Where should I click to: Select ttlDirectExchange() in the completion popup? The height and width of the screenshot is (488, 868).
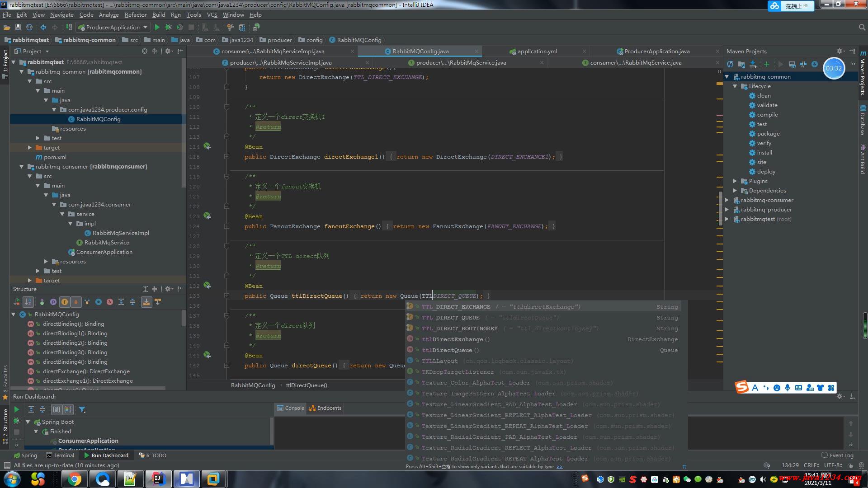pyautogui.click(x=543, y=339)
